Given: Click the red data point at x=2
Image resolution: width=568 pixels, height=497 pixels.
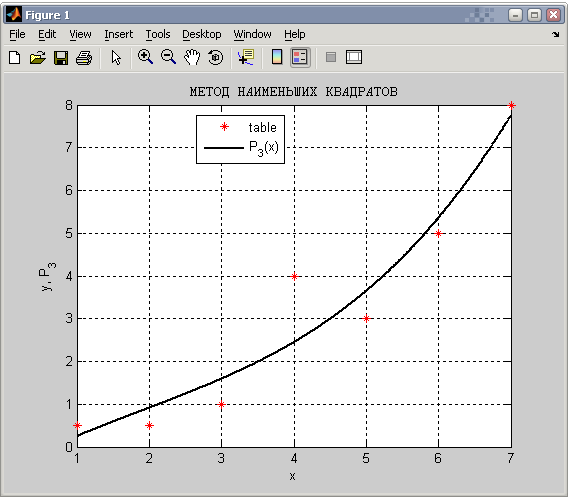Looking at the screenshot, I should [149, 425].
